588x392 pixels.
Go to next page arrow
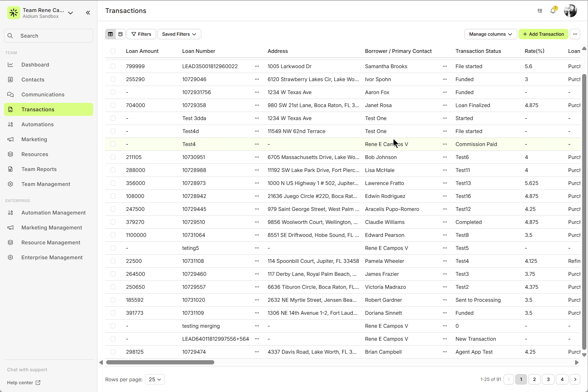575,379
